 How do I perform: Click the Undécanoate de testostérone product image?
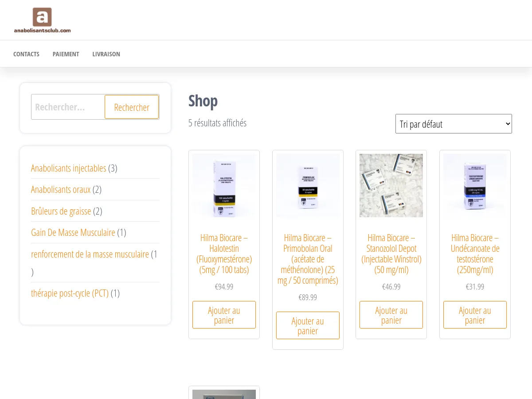pyautogui.click(x=475, y=185)
